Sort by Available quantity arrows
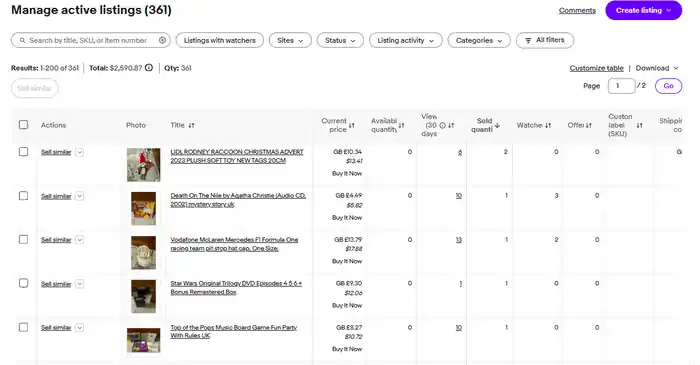Image resolution: width=700 pixels, height=365 pixels. [401, 125]
